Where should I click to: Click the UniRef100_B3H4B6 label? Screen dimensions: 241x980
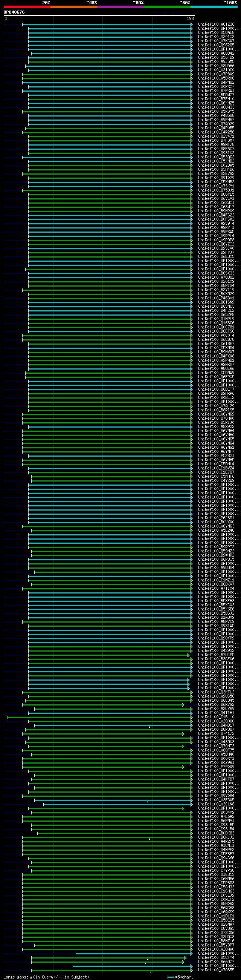click(216, 169)
